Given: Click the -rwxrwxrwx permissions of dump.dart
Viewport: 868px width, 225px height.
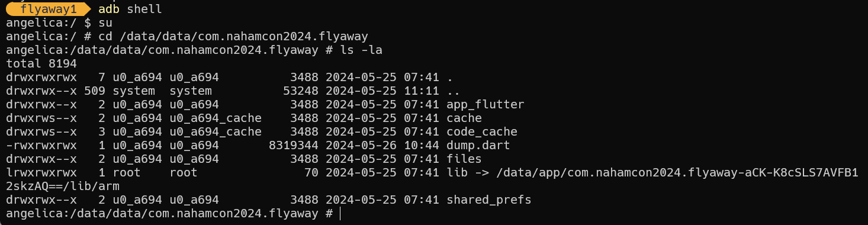Looking at the screenshot, I should (x=41, y=146).
